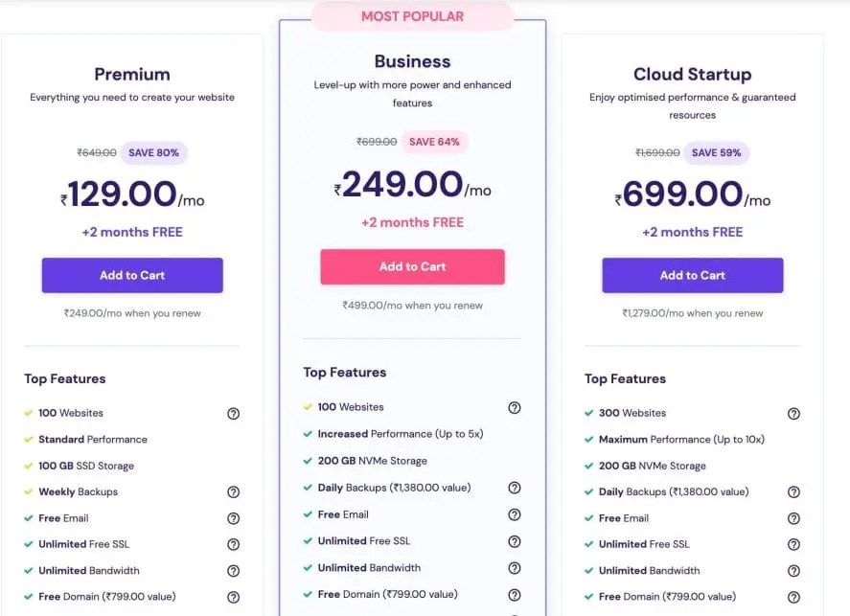Click the Cloud Startup plan heading

(x=692, y=74)
